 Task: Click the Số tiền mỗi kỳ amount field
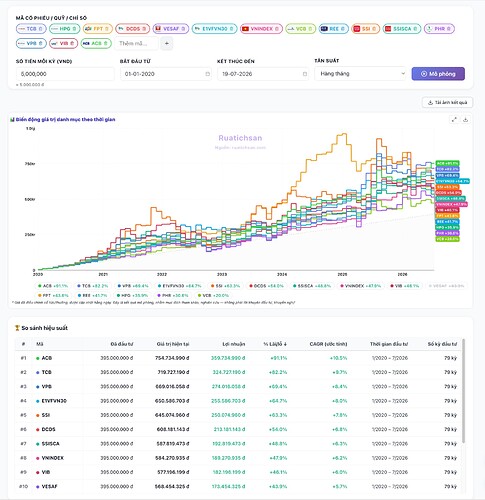click(x=65, y=74)
